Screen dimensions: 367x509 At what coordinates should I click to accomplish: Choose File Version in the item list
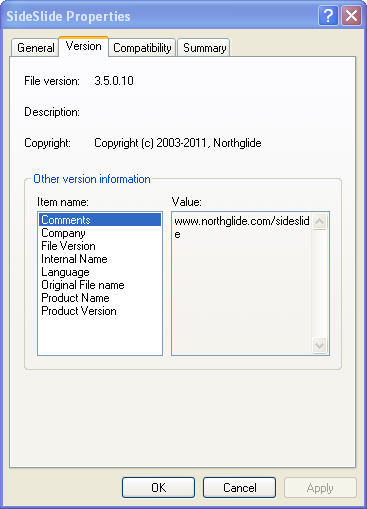[100, 246]
